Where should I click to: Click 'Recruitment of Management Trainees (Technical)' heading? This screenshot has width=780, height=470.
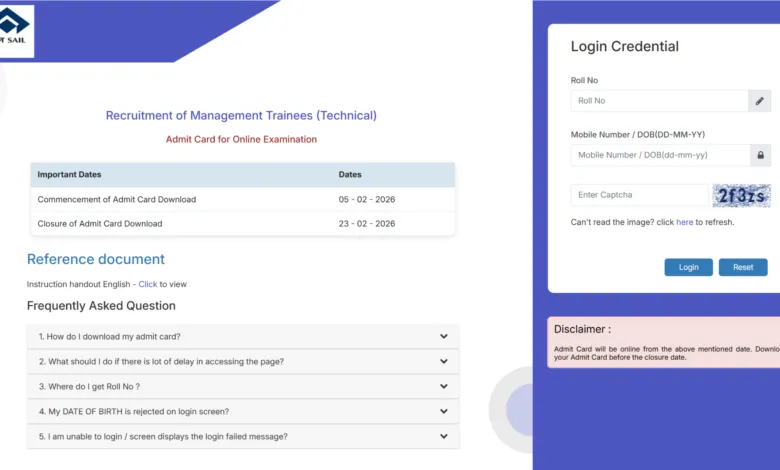241,115
